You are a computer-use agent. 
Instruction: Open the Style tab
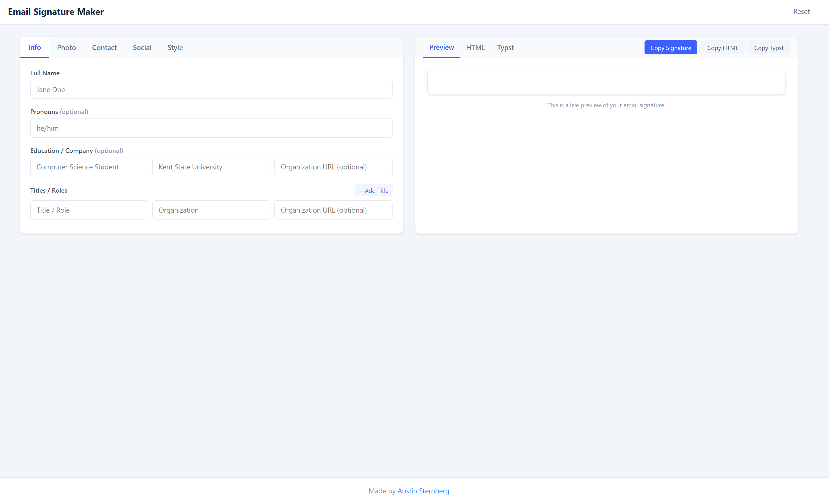coord(175,48)
